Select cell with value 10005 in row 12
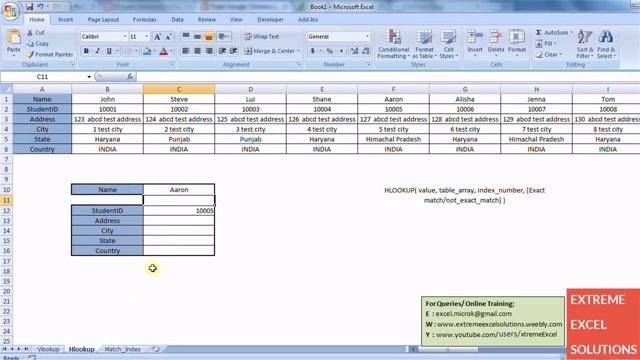640x360 pixels. coord(179,211)
